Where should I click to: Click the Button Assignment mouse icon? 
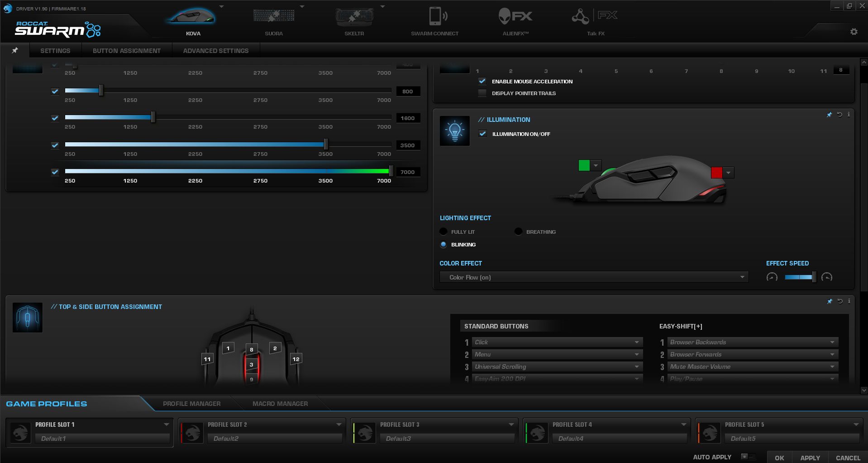coord(28,318)
